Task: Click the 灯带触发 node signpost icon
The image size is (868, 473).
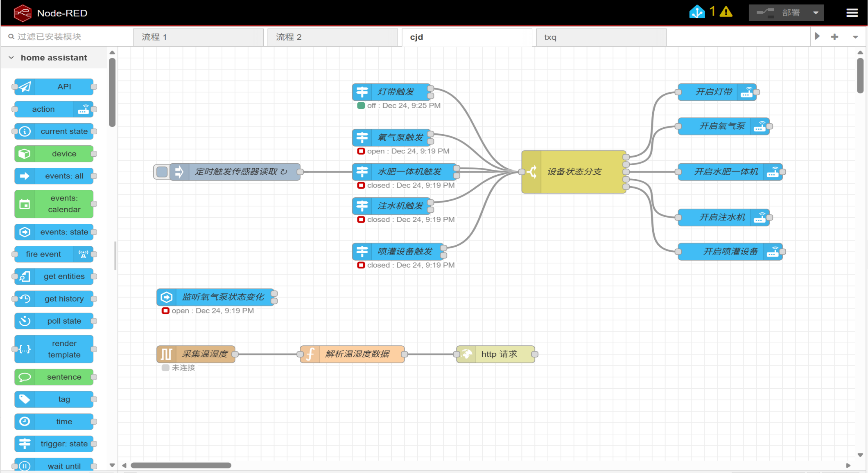Action: 362,92
